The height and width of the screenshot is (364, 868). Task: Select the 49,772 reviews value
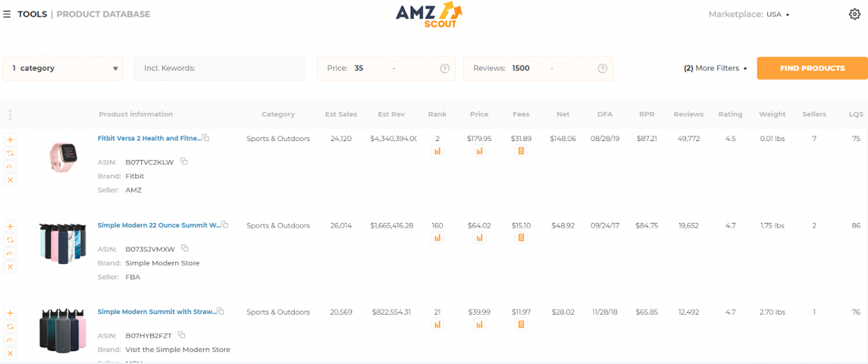pyautogui.click(x=689, y=139)
